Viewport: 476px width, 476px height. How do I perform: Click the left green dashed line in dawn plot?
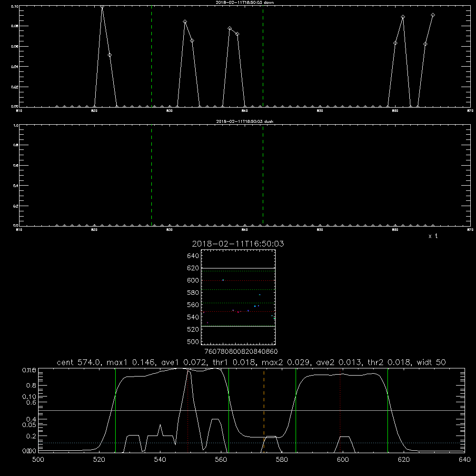(x=151, y=56)
